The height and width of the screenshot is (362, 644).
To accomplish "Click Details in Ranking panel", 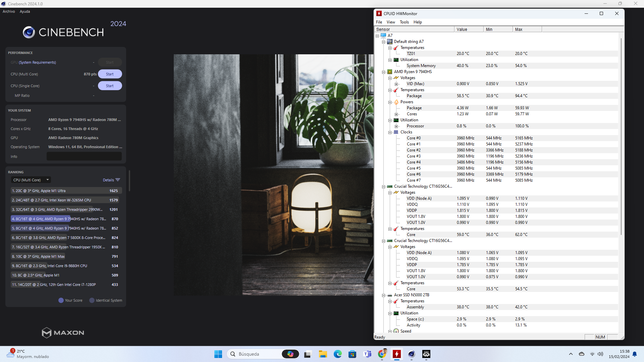I will coord(108,180).
